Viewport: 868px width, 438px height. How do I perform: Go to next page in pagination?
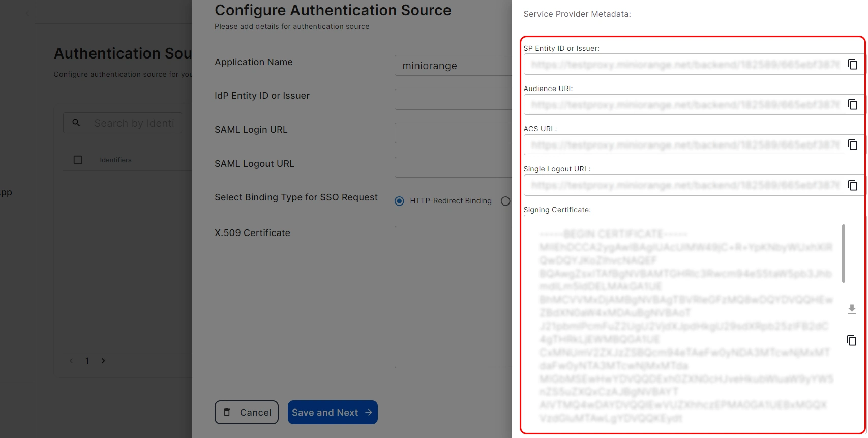pos(103,361)
